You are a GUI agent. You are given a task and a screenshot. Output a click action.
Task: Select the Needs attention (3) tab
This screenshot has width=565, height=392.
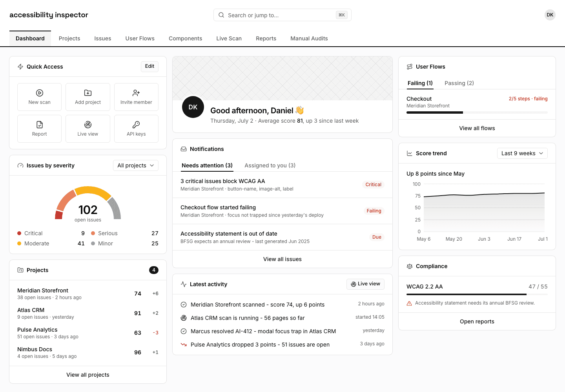207,165
